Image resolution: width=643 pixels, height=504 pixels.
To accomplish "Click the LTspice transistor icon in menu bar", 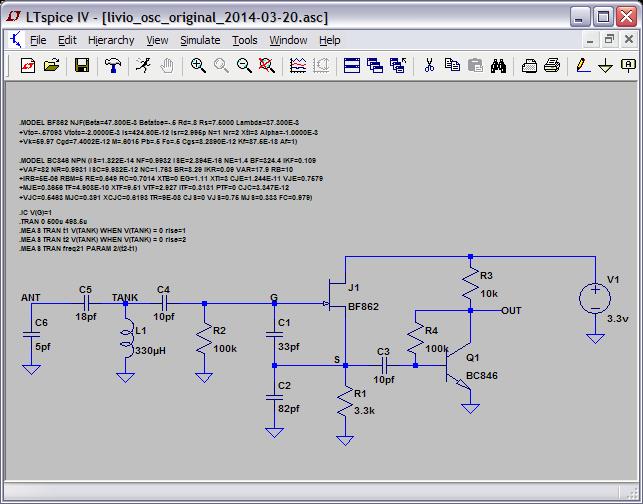I will click(x=15, y=40).
